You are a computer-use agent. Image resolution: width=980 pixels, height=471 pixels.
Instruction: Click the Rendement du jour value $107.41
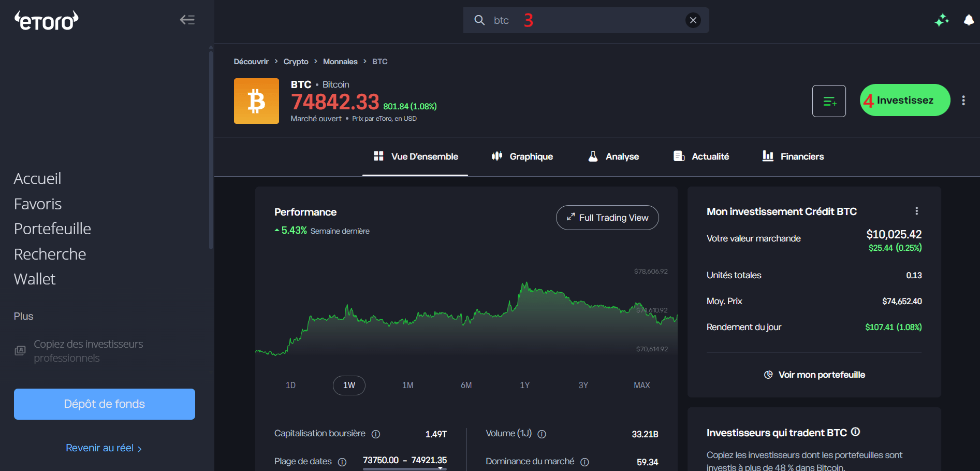(894, 327)
